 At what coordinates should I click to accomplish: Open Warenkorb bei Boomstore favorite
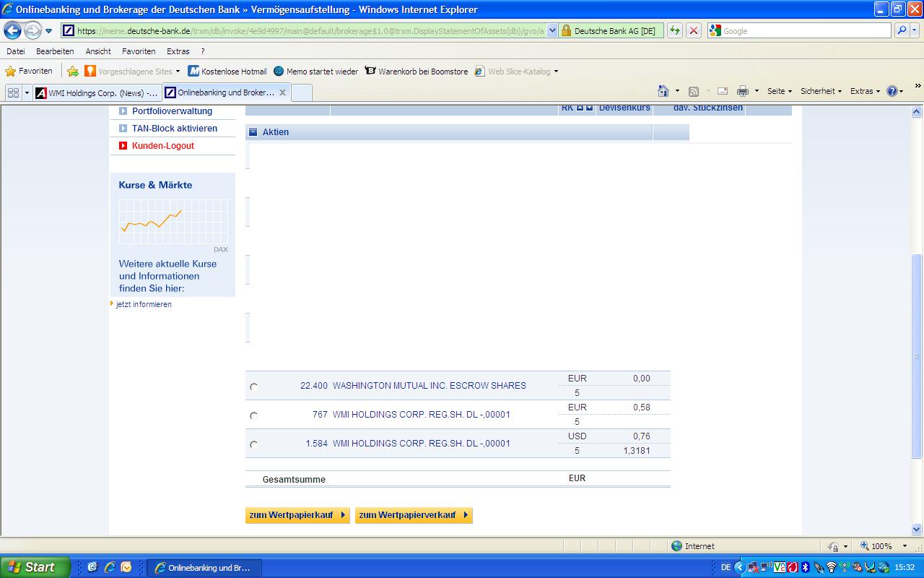417,72
